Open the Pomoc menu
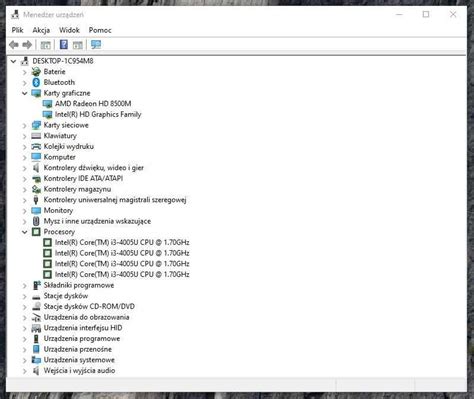Image resolution: width=474 pixels, height=399 pixels. pos(100,30)
